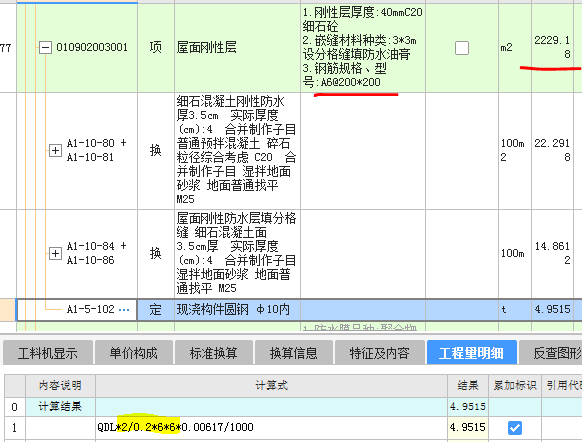The image size is (582, 442).
Task: Collapse the 010902003001 tree node
Action: tap(45, 48)
